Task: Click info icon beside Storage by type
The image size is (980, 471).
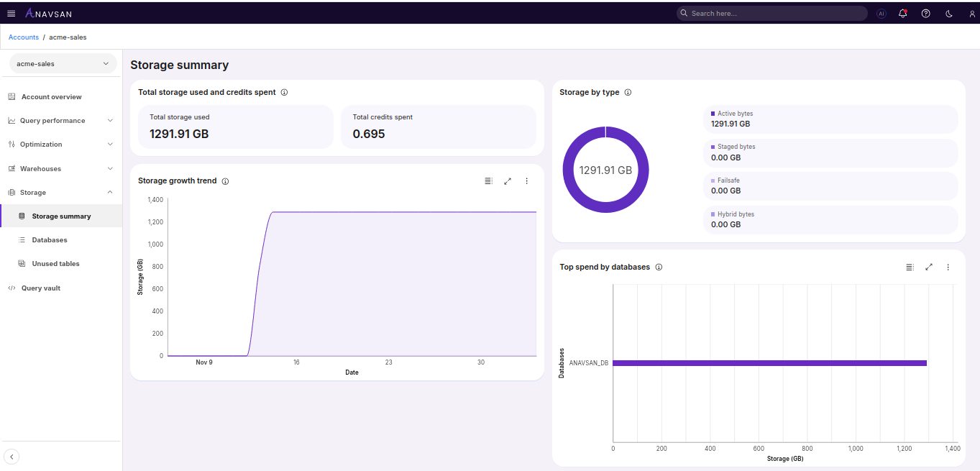Action: (x=628, y=93)
